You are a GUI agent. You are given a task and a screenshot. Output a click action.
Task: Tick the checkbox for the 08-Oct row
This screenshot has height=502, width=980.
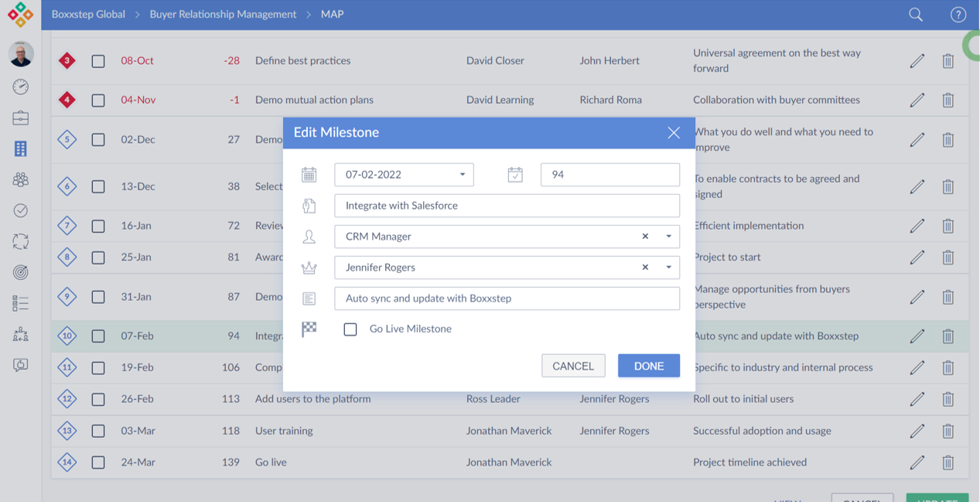(x=98, y=61)
